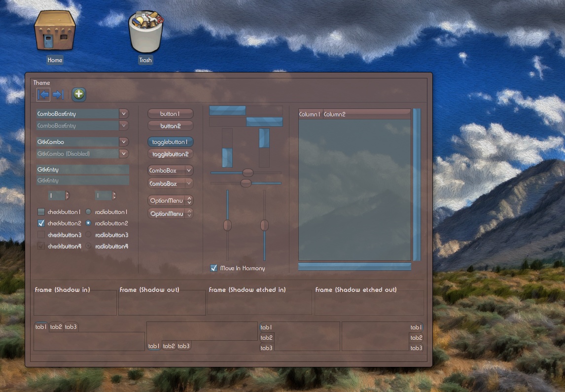Image resolution: width=565 pixels, height=392 pixels.
Task: Click the lower horizontal slider knob
Action: point(246,183)
